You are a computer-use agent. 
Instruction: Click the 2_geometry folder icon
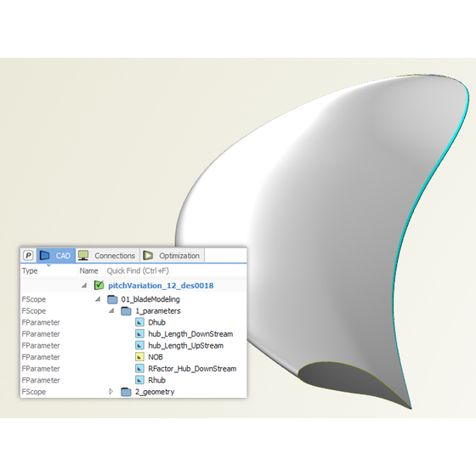[x=126, y=392]
